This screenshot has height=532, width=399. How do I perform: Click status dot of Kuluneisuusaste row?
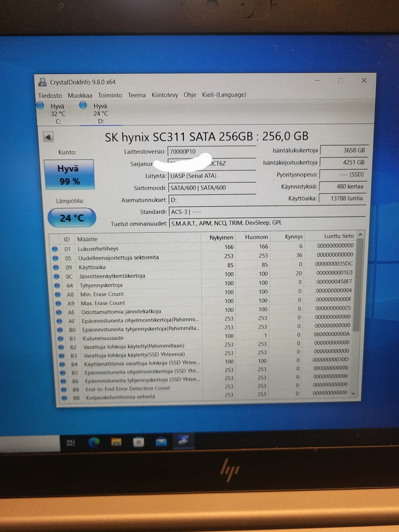pos(61,339)
